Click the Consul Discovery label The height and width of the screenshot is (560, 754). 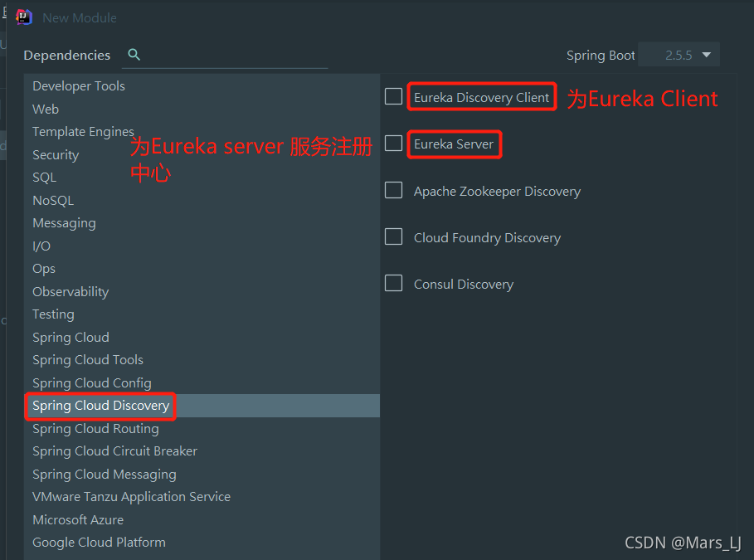click(x=464, y=285)
